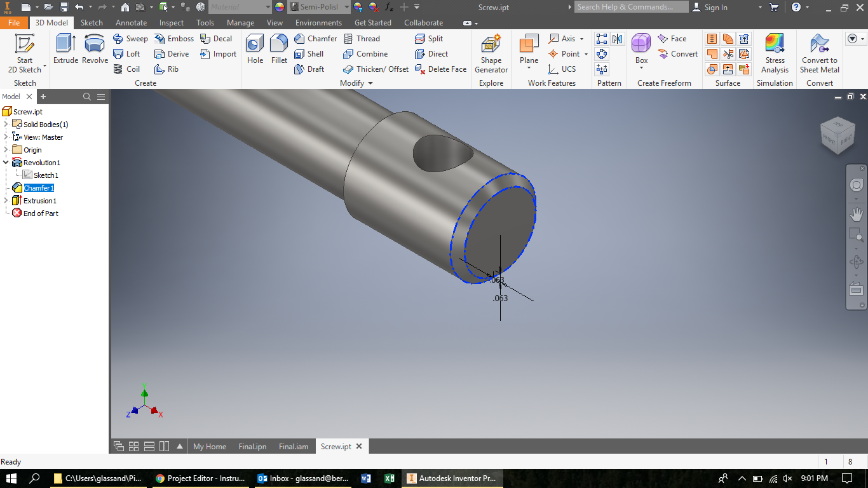The width and height of the screenshot is (868, 488).
Task: Choose the Loft tool
Action: [127, 54]
